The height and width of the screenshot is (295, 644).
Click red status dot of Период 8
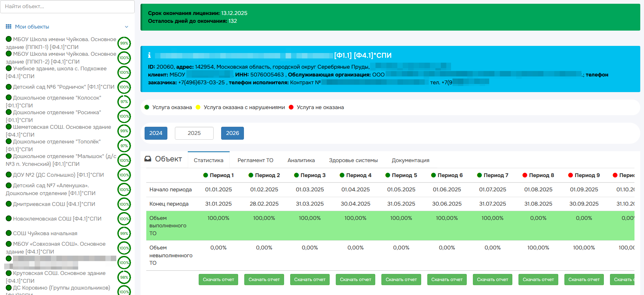point(525,175)
